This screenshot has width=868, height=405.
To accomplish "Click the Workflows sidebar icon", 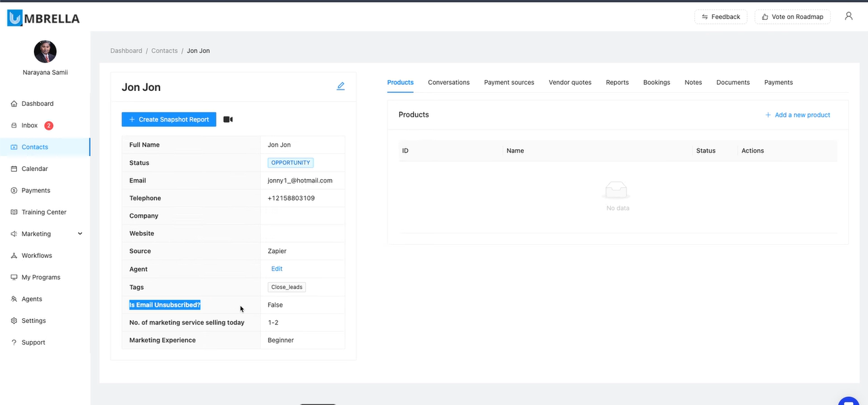I will tap(14, 256).
